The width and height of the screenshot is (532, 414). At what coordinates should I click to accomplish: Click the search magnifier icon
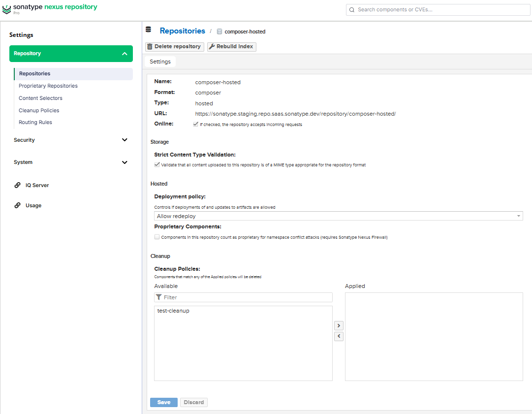[x=352, y=10]
